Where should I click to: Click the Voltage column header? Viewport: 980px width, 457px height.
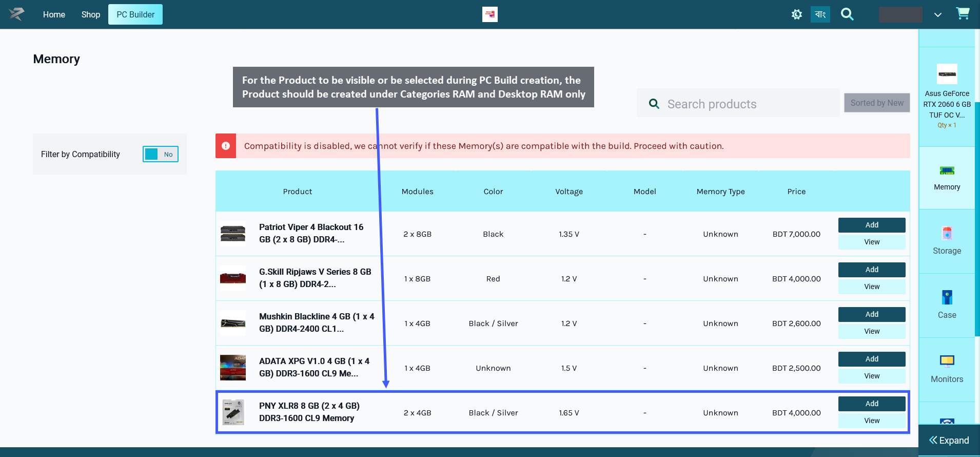(x=569, y=192)
